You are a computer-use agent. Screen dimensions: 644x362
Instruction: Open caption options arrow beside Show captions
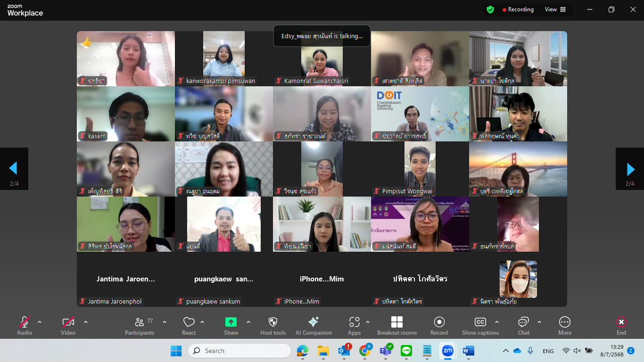(x=496, y=322)
